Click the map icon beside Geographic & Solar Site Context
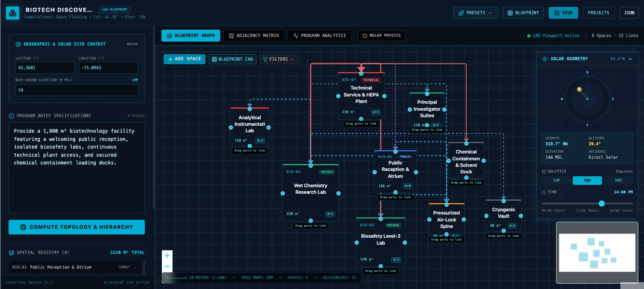The image size is (644, 289). (x=18, y=44)
